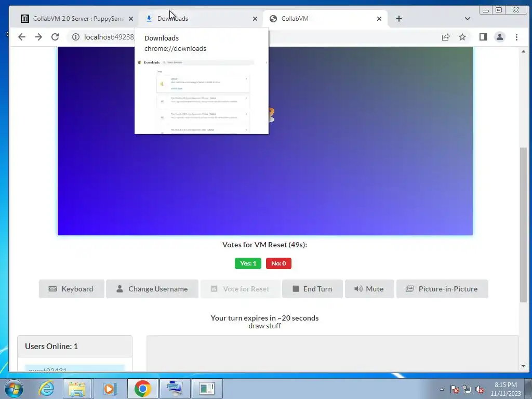Open the site information icon in the address bar
This screenshot has width=532, height=399.
[x=76, y=37]
